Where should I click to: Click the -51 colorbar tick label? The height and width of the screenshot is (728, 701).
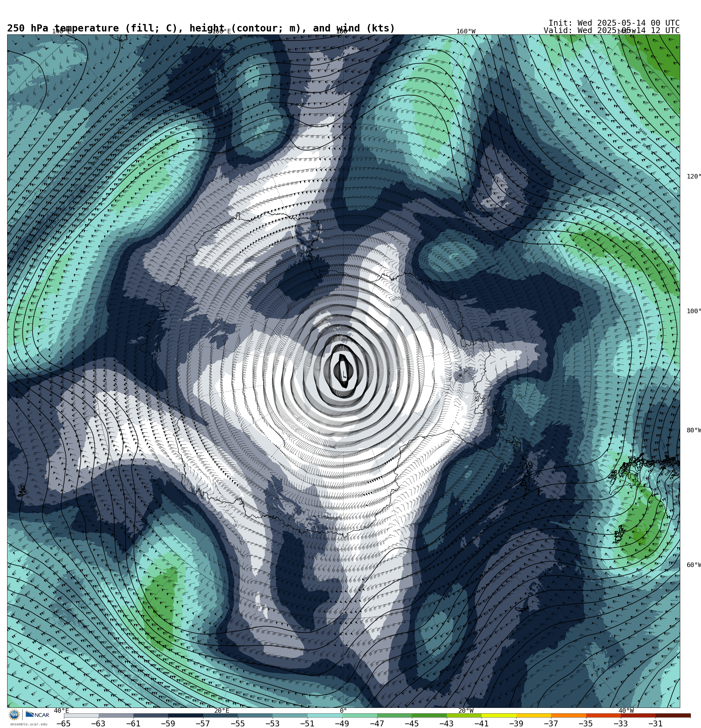point(307,723)
